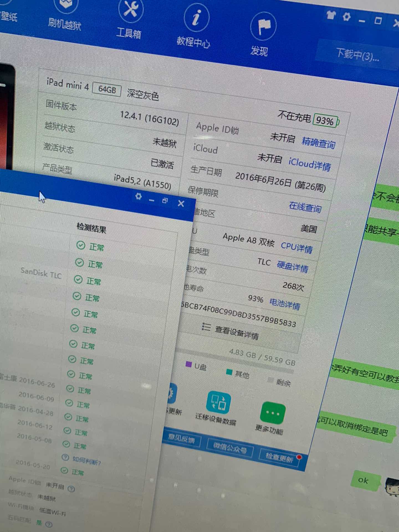
Task: Close the detection result window
Action: (181, 203)
